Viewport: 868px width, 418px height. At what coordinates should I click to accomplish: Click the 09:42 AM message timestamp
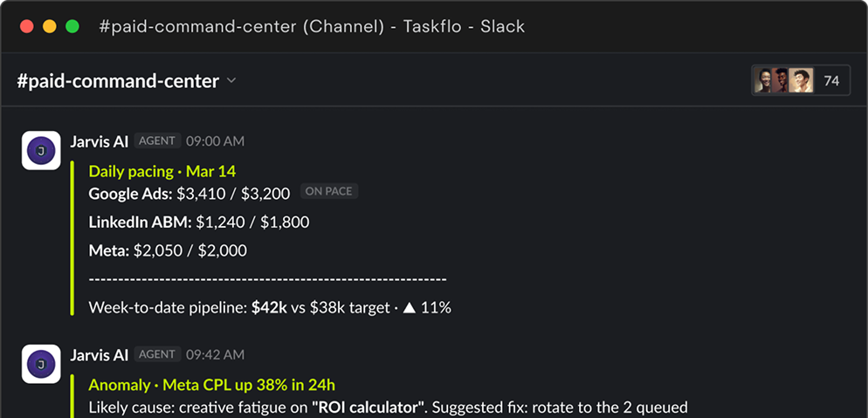[215, 355]
